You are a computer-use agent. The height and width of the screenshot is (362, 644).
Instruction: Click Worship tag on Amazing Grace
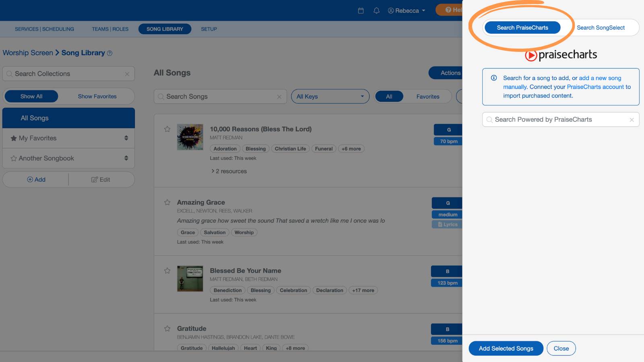[244, 232]
